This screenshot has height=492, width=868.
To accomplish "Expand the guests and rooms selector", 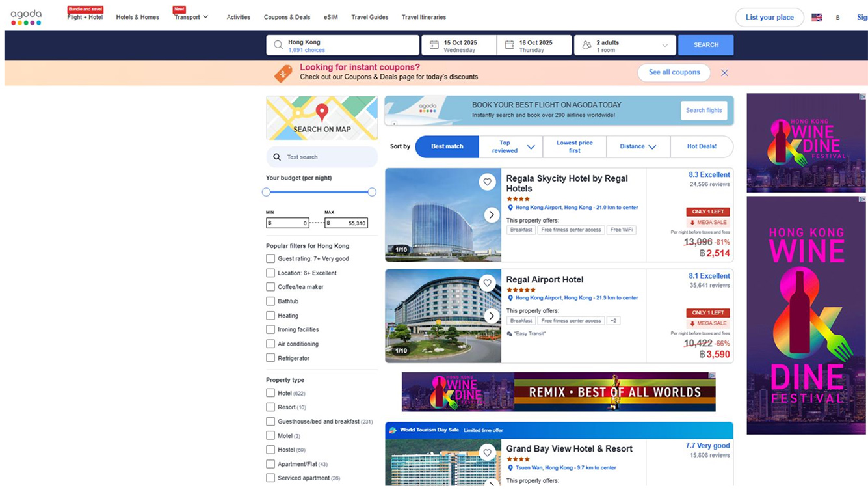I will coord(625,46).
